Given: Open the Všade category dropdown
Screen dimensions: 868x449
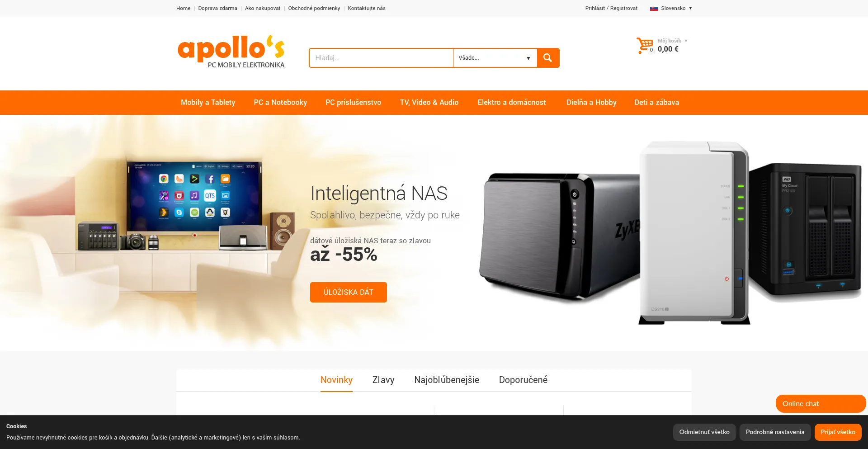Looking at the screenshot, I should coord(495,58).
